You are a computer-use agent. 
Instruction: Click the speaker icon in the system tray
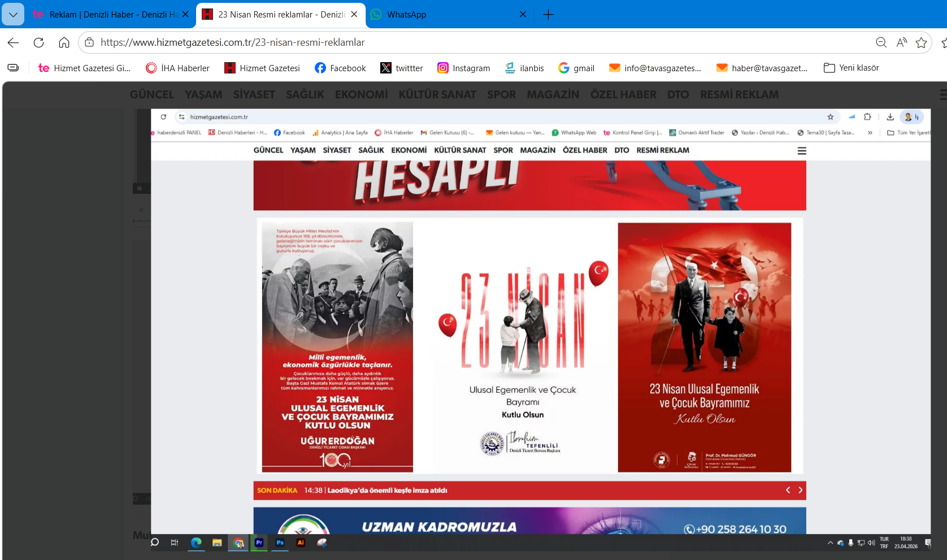pos(871,542)
